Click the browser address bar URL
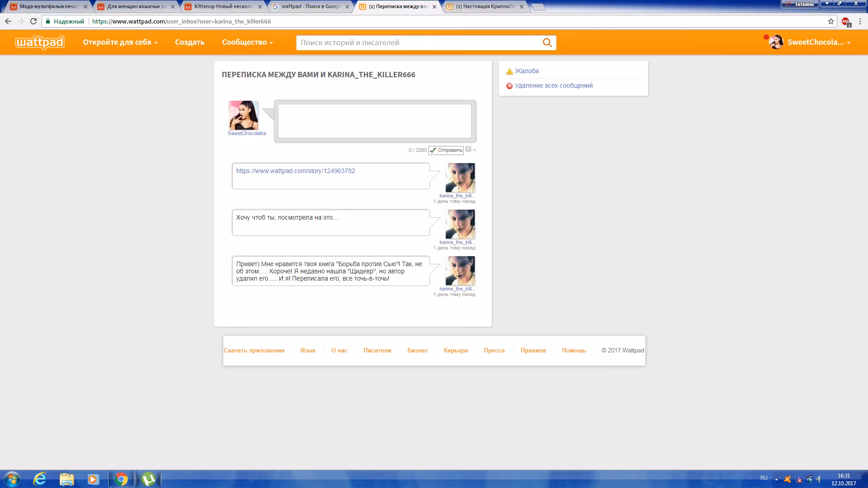Viewport: 868px width, 488px height. pyautogui.click(x=182, y=21)
